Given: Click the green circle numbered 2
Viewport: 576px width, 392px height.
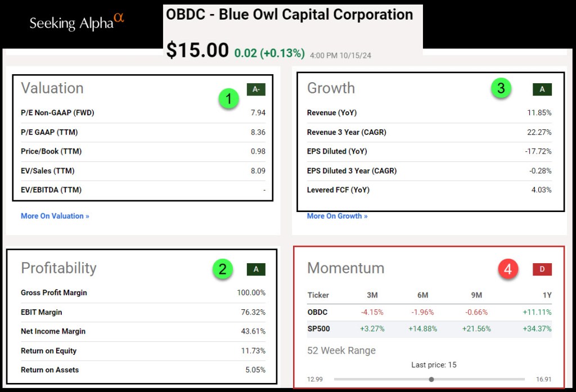Looking at the screenshot, I should coord(223,269).
